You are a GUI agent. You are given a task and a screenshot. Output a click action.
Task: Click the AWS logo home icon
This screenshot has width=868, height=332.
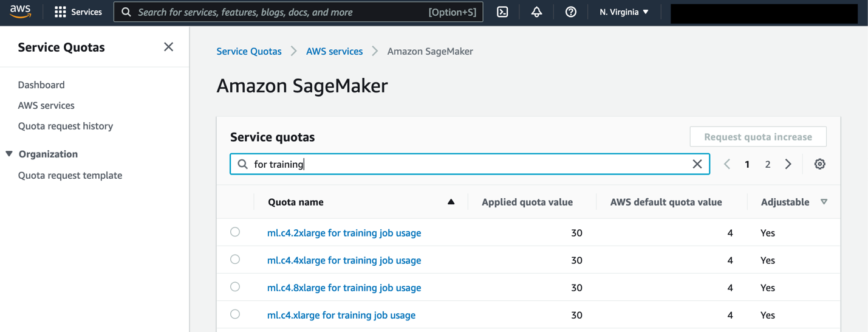coord(20,12)
